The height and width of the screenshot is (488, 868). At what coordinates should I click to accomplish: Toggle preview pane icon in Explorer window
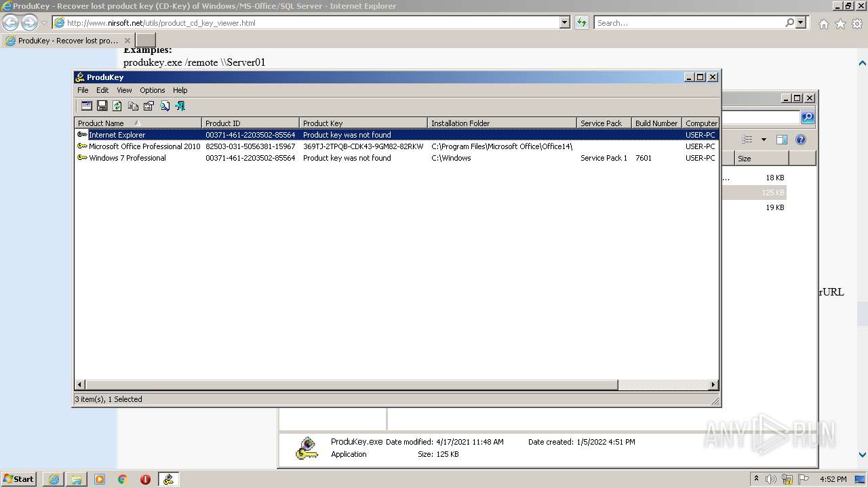pos(781,140)
